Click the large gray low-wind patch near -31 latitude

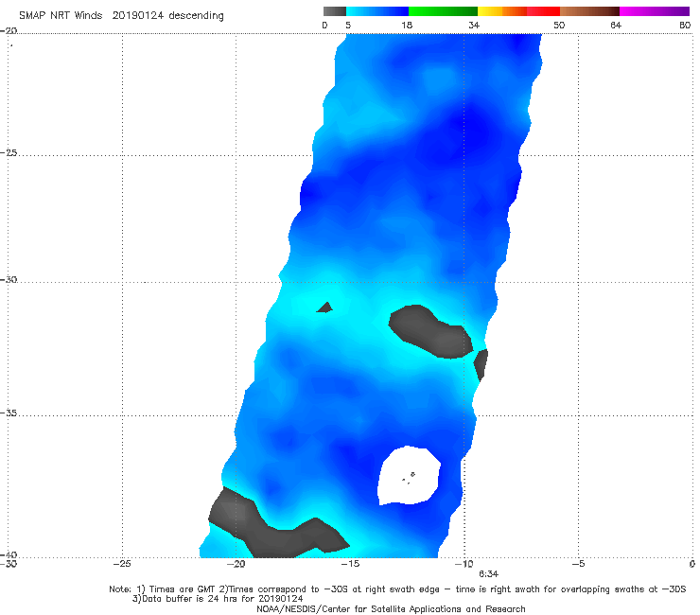(x=430, y=331)
